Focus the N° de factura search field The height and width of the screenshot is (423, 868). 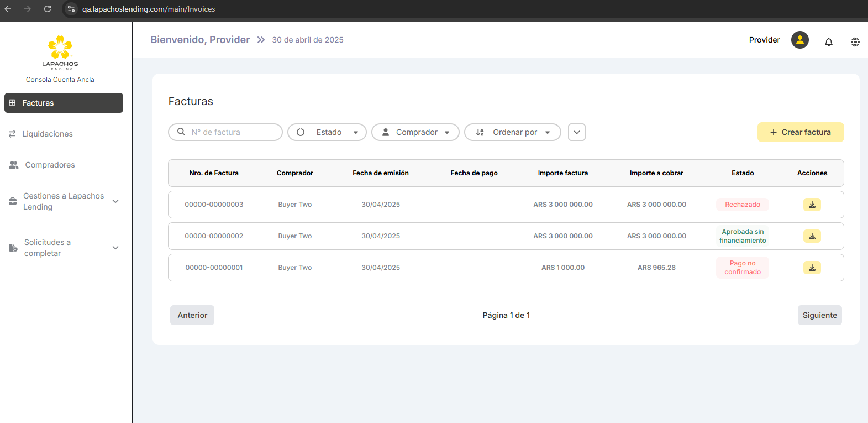[232, 132]
